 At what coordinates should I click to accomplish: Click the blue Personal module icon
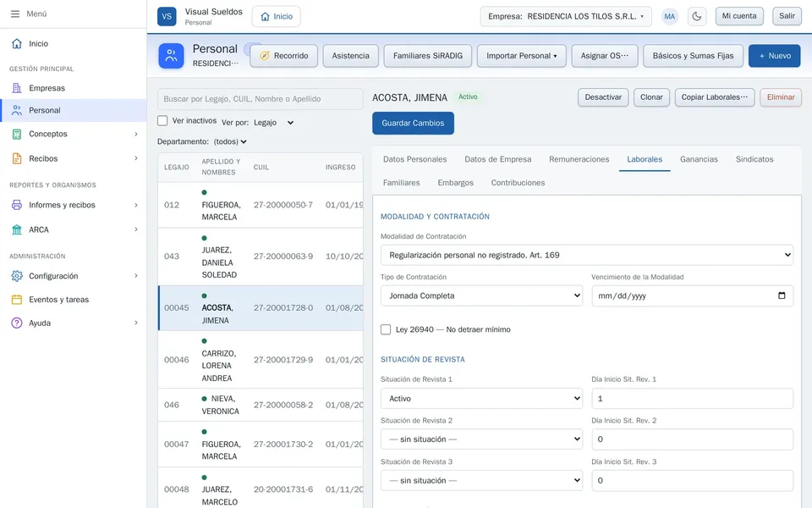tap(172, 56)
